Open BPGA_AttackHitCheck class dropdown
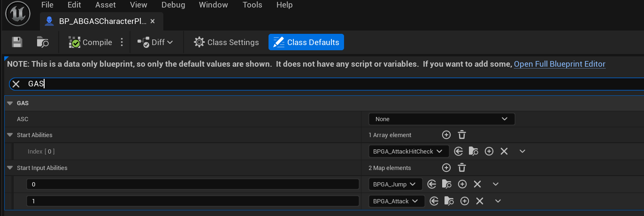The image size is (644, 216). pyautogui.click(x=409, y=151)
